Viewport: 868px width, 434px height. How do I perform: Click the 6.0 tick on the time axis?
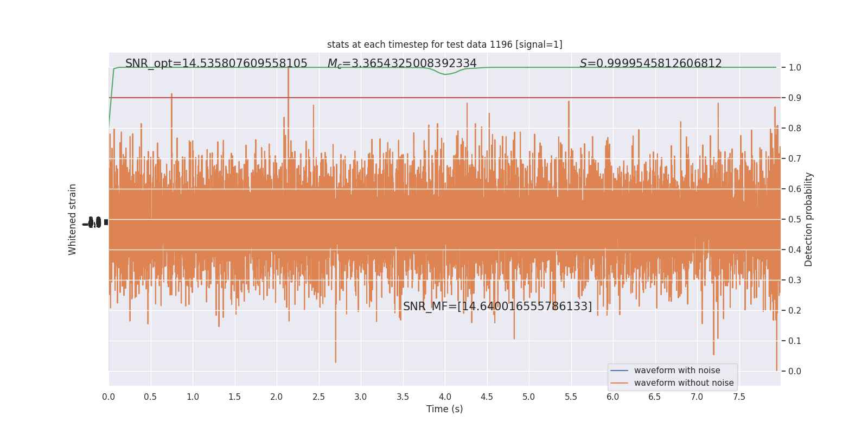click(x=613, y=397)
